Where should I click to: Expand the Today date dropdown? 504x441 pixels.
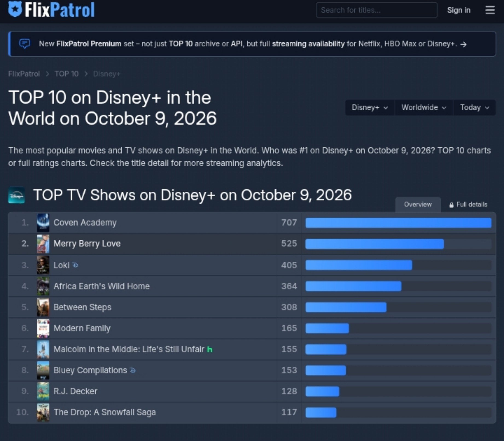pyautogui.click(x=474, y=107)
